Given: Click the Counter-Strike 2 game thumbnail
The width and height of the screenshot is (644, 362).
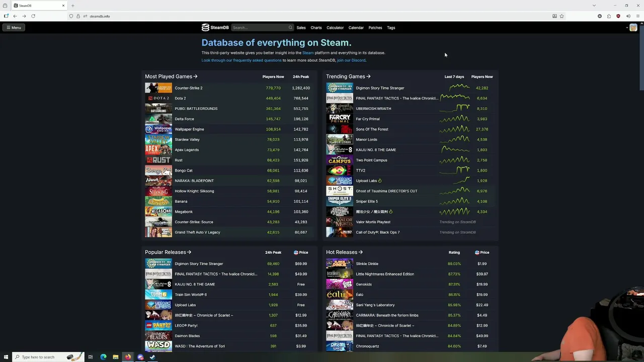Looking at the screenshot, I should [x=158, y=88].
